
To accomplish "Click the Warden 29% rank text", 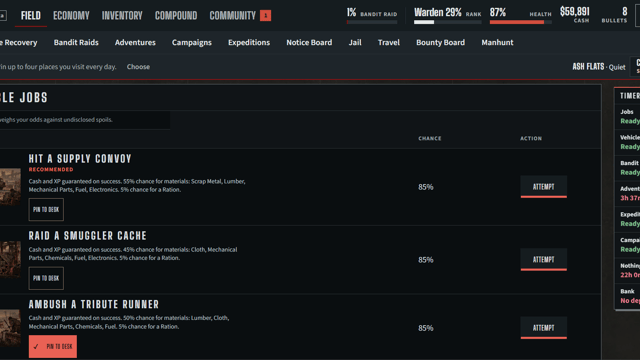I will tap(438, 13).
